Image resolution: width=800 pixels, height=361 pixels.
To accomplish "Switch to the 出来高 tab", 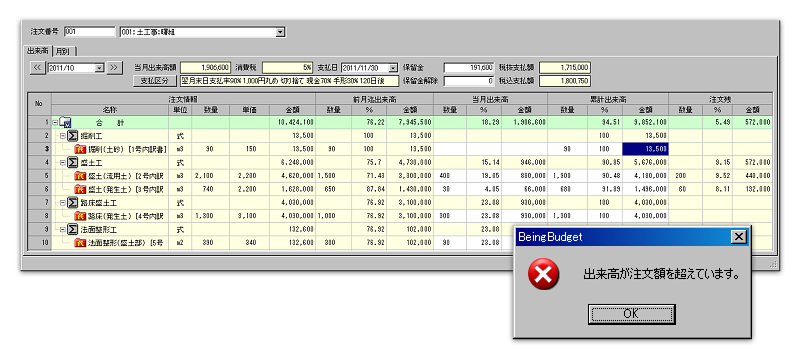I will pyautogui.click(x=38, y=51).
